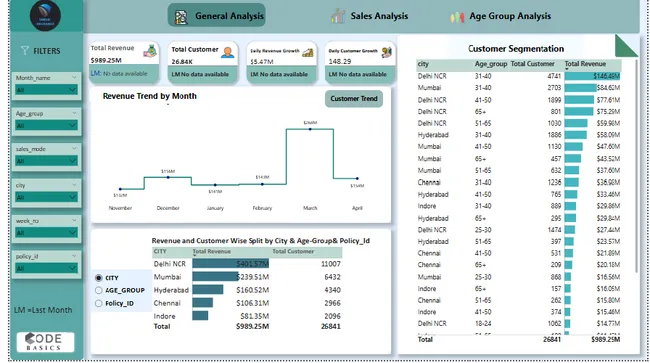Sort by Total Customer in segmentation table
650x363 pixels.
coord(532,64)
